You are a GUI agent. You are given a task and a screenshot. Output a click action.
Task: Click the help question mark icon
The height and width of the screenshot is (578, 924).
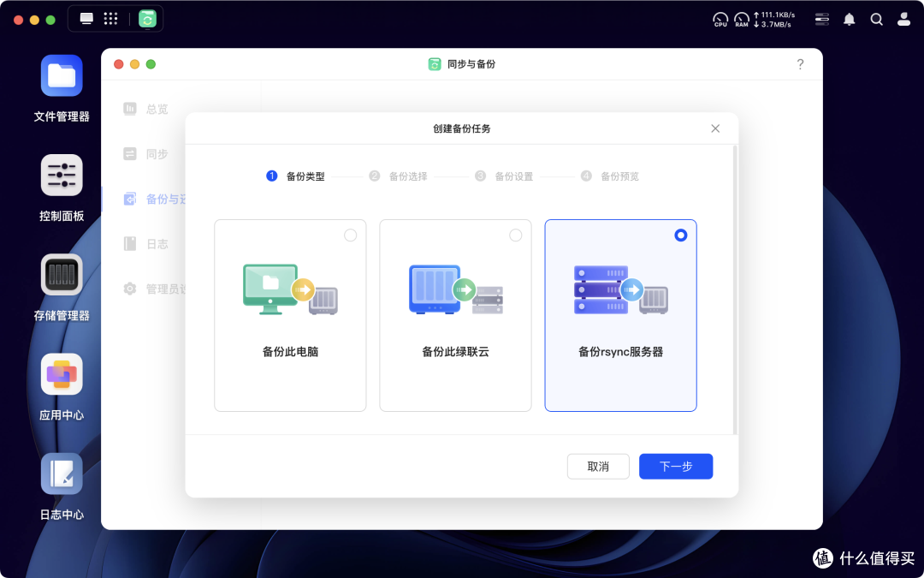[x=800, y=64]
